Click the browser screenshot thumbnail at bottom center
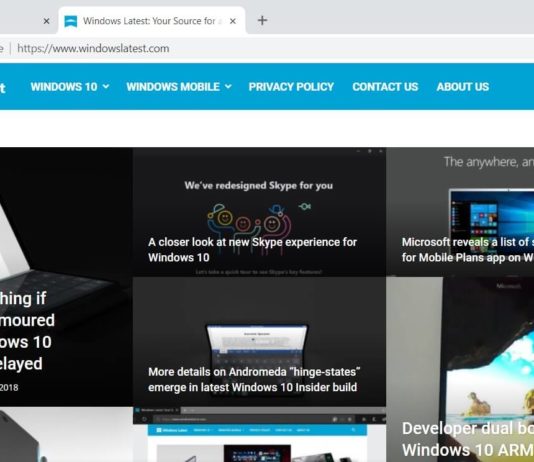The image size is (534, 462). (x=259, y=434)
